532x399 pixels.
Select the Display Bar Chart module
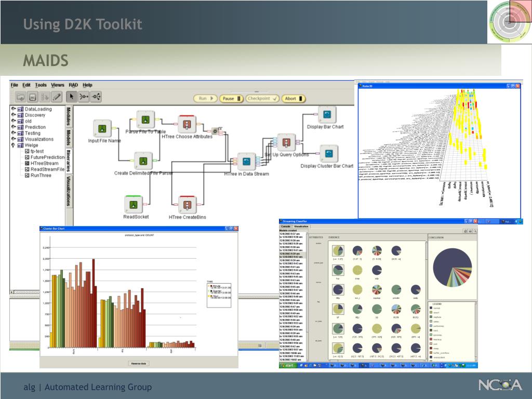point(327,115)
